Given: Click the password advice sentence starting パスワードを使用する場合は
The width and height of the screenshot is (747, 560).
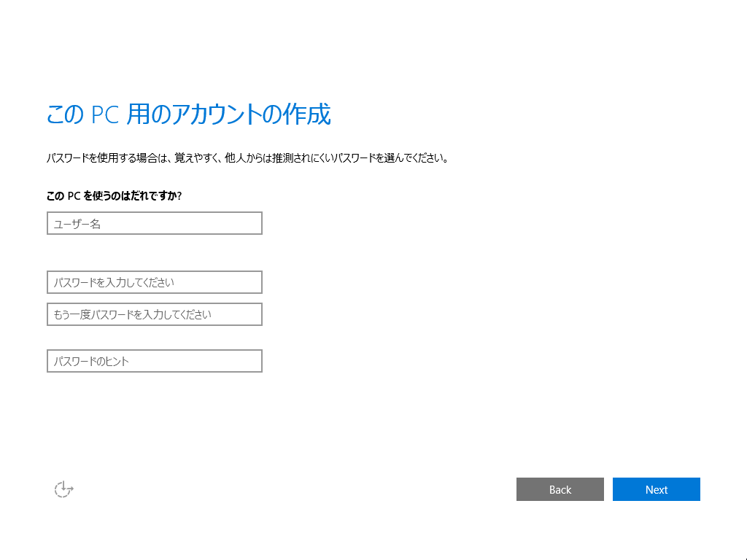Looking at the screenshot, I should (x=248, y=158).
